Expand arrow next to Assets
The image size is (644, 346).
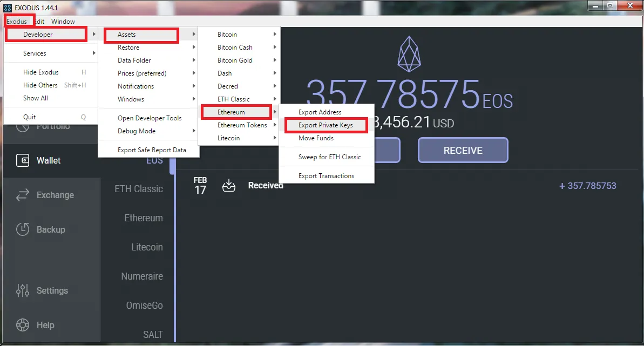(194, 35)
